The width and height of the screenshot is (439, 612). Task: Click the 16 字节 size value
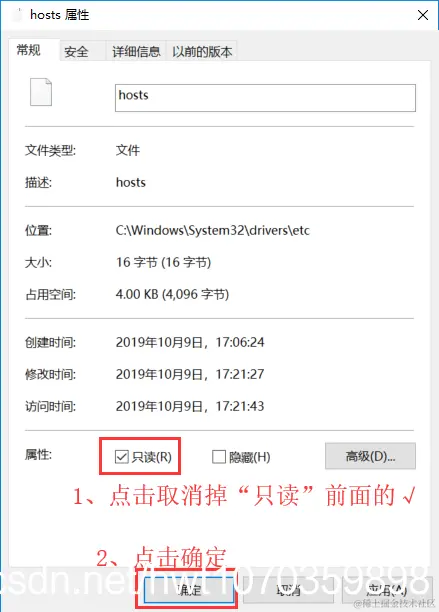[x=164, y=262]
